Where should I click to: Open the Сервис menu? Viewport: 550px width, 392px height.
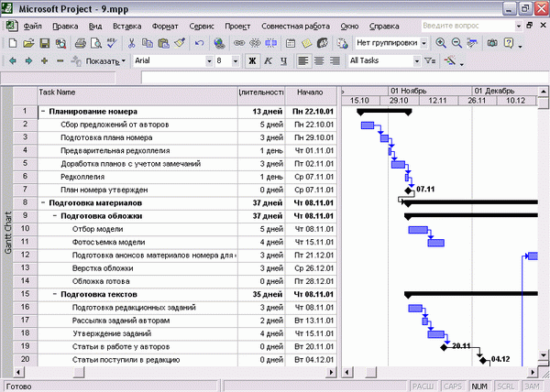pos(202,27)
